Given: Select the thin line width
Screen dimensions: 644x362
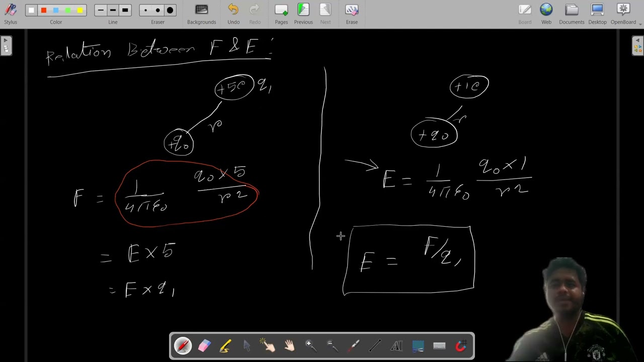Looking at the screenshot, I should (x=101, y=10).
